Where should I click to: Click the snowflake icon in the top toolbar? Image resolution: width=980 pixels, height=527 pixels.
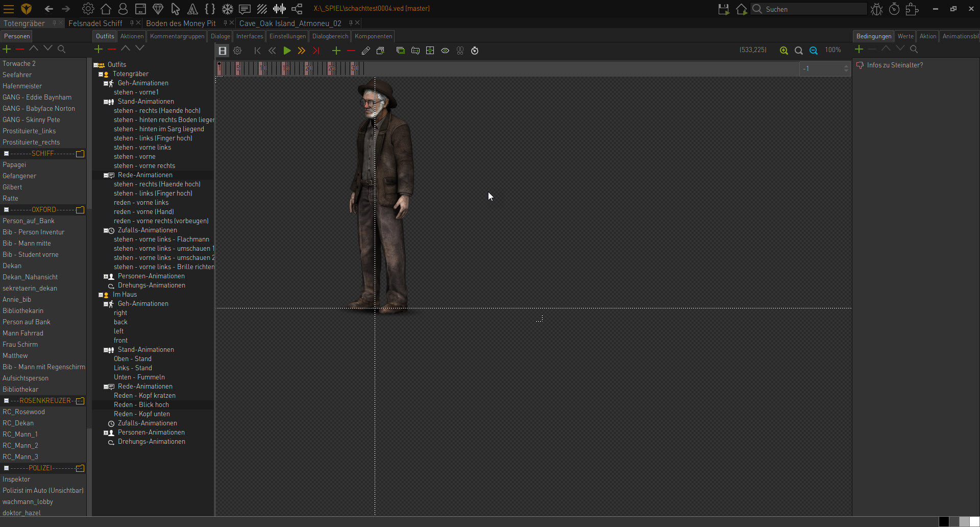click(227, 9)
